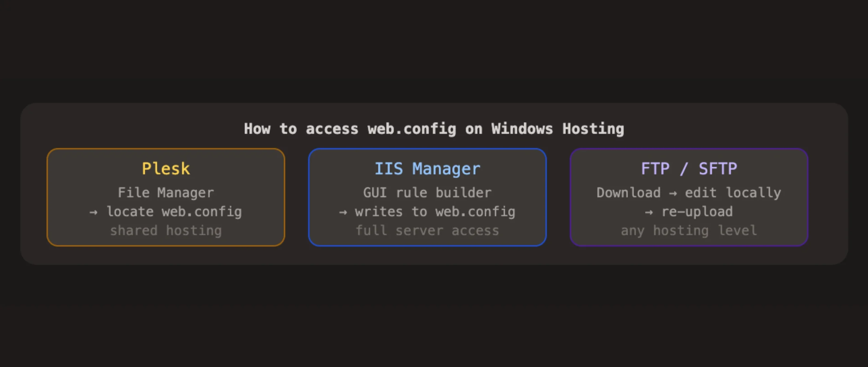
Task: Click '→ writes to web.config' line
Action: coord(427,212)
